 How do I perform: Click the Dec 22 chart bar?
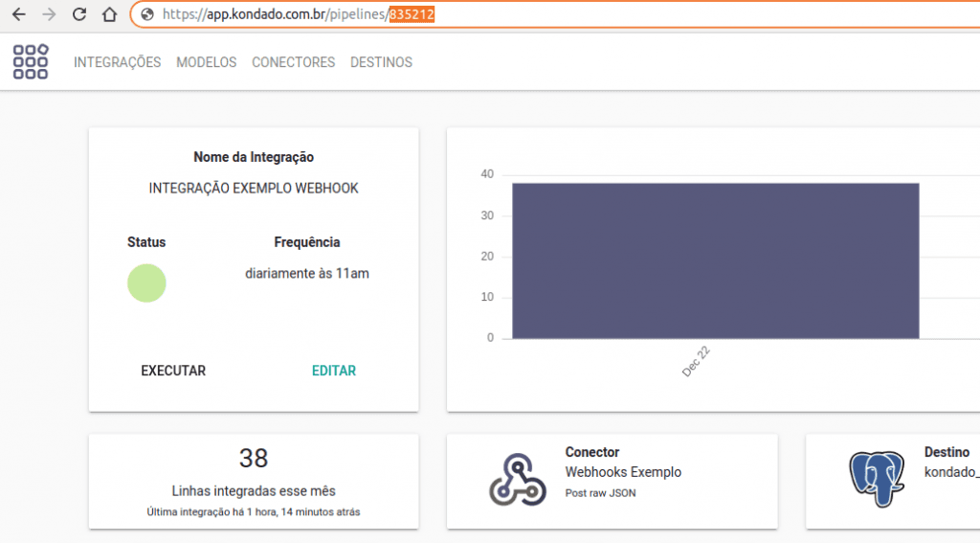click(715, 260)
